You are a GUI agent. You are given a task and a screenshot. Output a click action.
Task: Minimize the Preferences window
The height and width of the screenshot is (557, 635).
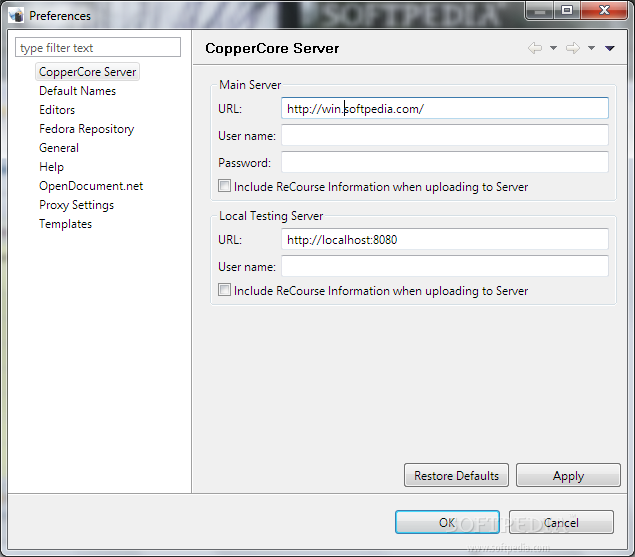click(x=540, y=10)
